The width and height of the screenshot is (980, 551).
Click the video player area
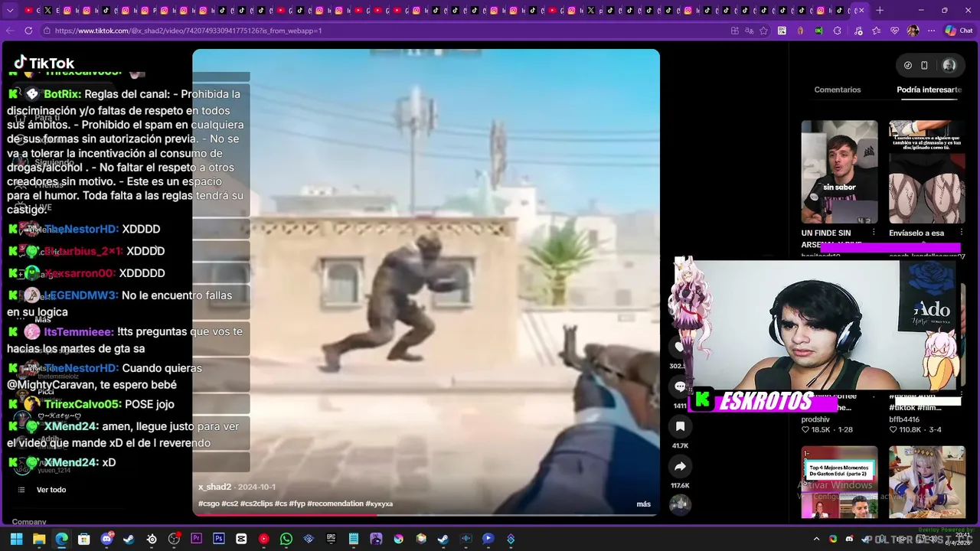(x=426, y=282)
